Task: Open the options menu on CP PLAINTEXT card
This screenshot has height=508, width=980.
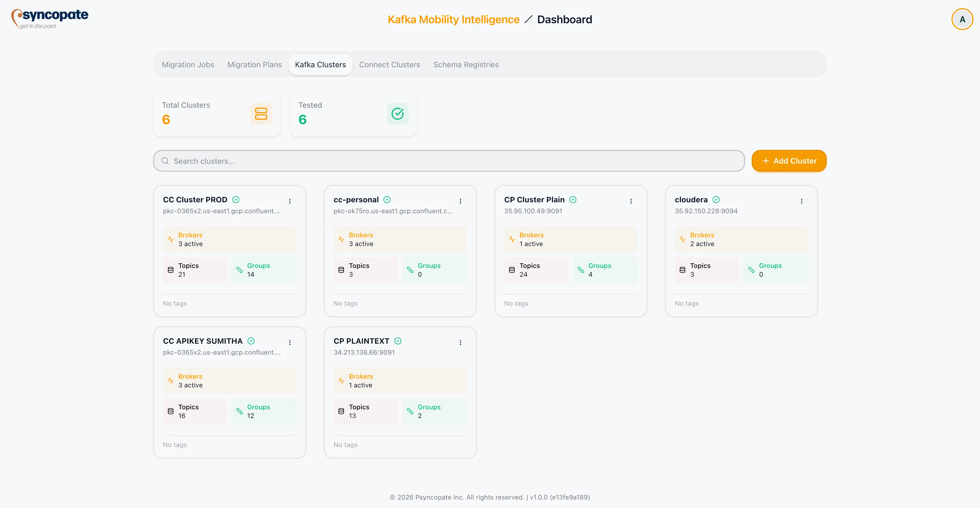Action: click(460, 343)
